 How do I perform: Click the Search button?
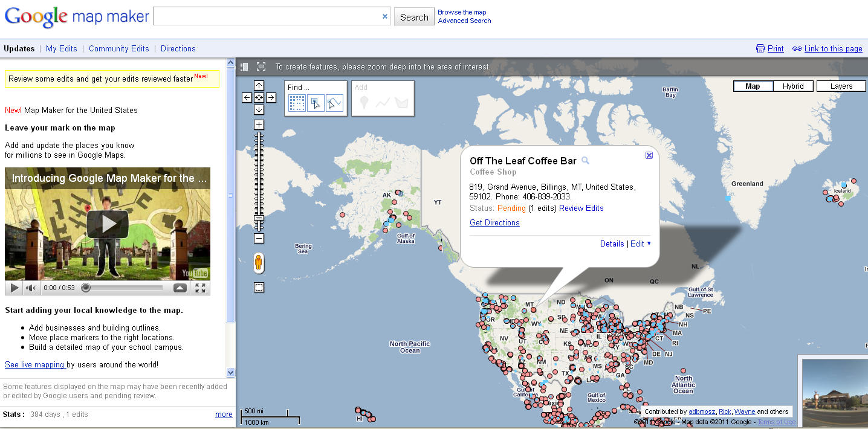click(x=414, y=17)
